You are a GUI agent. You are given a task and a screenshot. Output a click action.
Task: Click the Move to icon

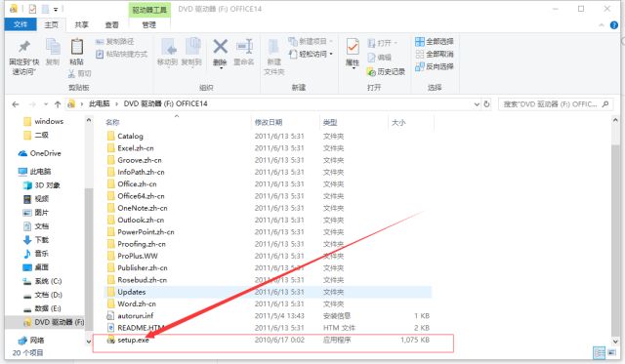click(169, 47)
